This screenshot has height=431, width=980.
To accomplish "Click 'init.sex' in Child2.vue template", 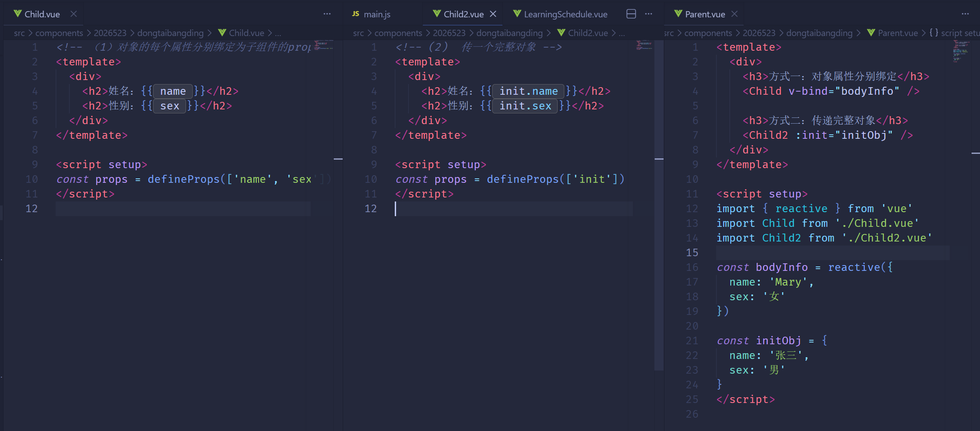I will [525, 106].
